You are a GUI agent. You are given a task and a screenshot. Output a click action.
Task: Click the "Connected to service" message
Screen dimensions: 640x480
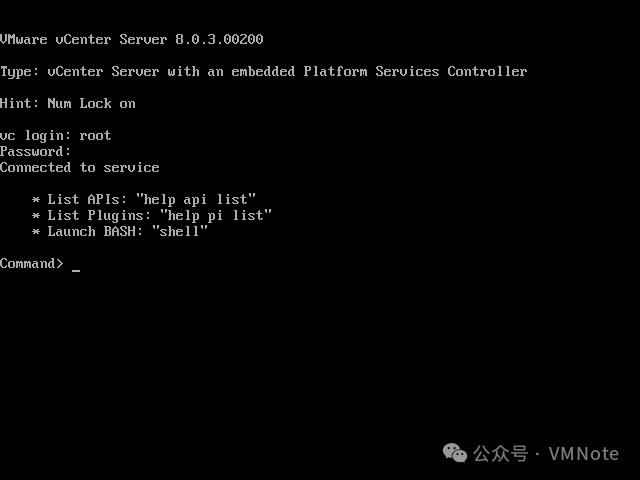coord(80,167)
